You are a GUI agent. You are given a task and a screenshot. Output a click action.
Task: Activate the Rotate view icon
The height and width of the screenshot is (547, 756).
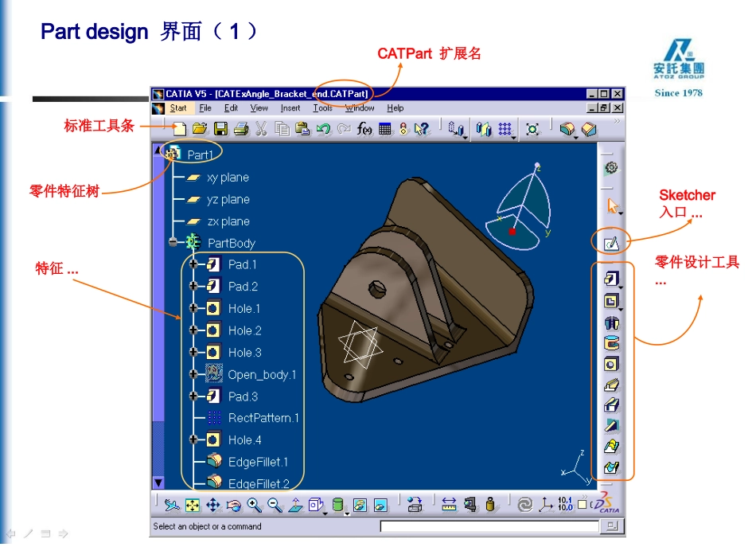coord(233,505)
